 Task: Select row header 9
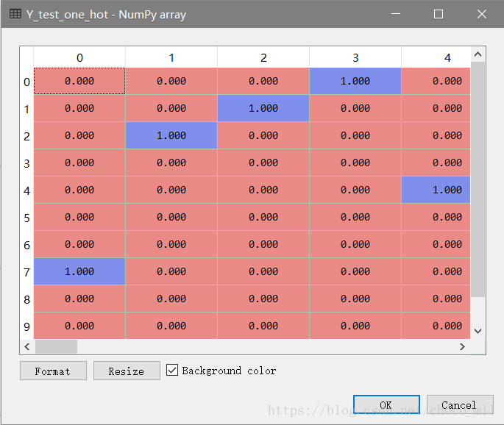[x=27, y=326]
